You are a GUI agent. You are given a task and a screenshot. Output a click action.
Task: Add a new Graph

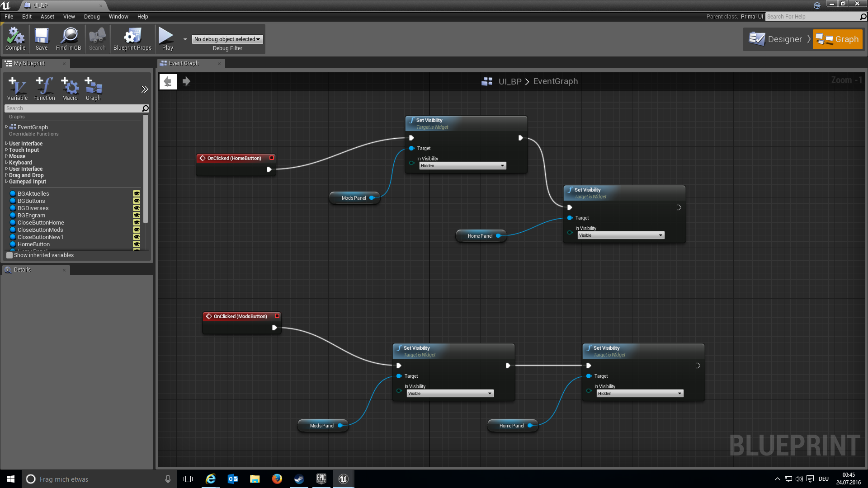pos(93,89)
